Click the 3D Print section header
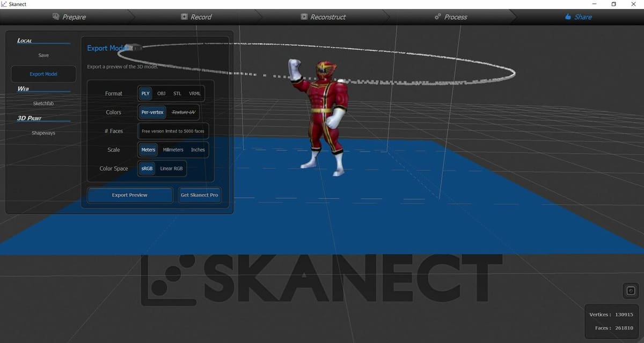The height and width of the screenshot is (343, 644). pyautogui.click(x=30, y=118)
